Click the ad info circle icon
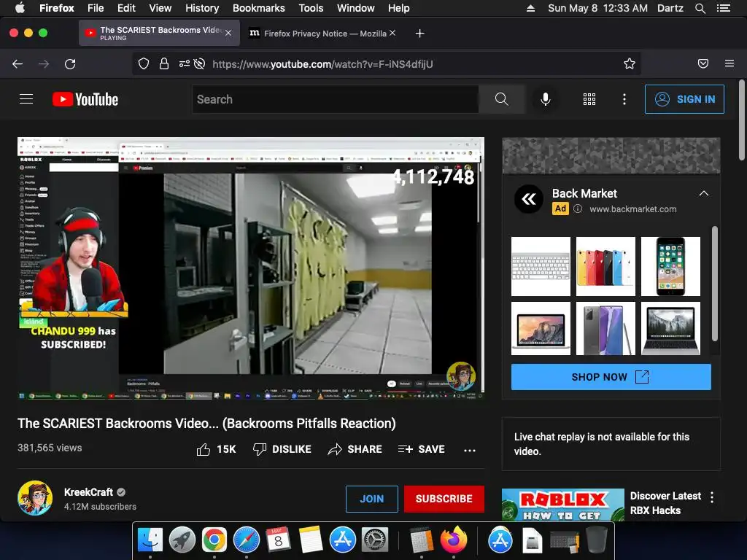The height and width of the screenshot is (560, 747). [578, 209]
